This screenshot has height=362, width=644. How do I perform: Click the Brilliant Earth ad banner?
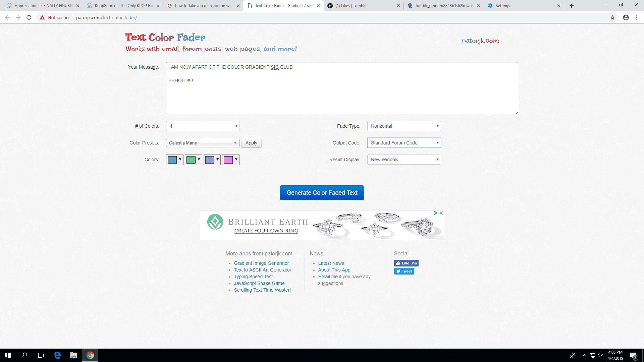point(322,225)
